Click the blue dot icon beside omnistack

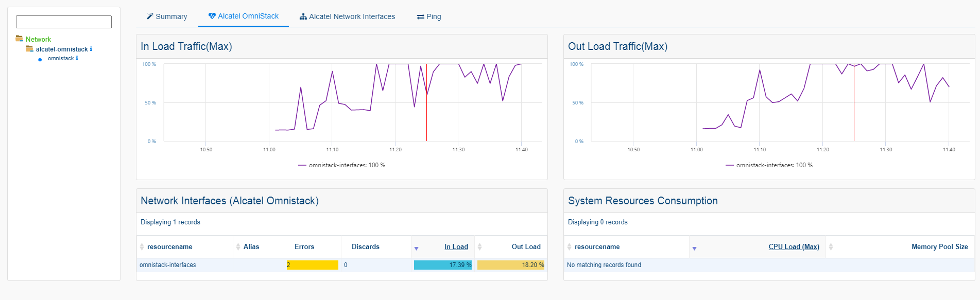(40, 59)
